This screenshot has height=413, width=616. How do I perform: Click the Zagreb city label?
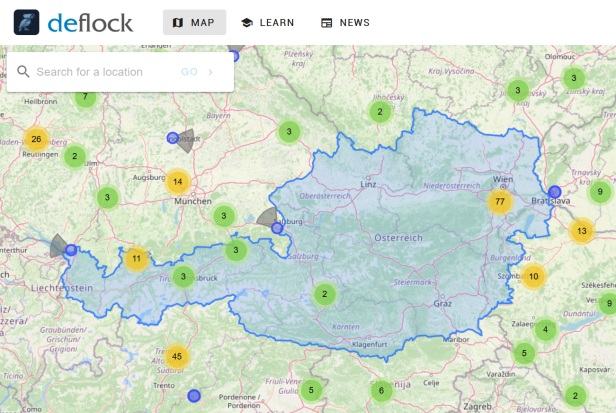click(477, 407)
